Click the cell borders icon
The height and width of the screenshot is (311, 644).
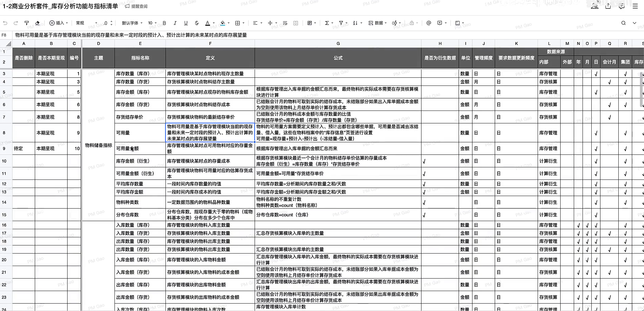pyautogui.click(x=238, y=23)
